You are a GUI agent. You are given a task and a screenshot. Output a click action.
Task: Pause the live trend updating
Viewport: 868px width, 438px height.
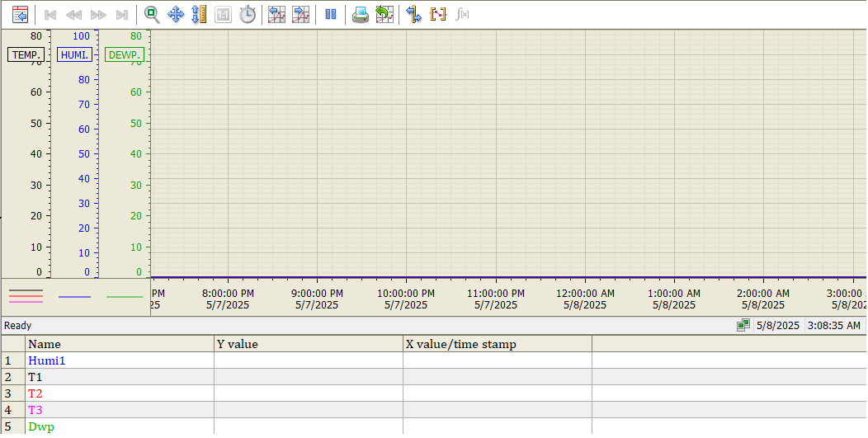(330, 14)
